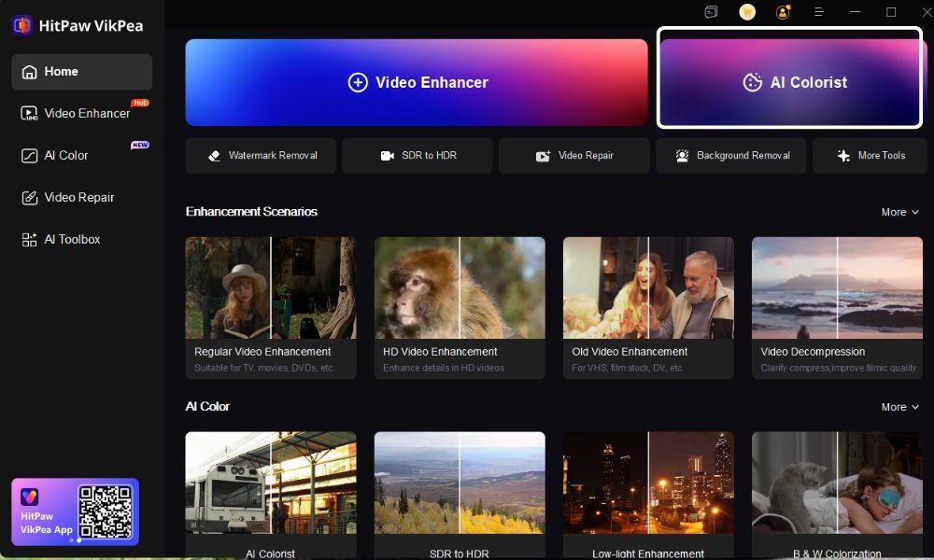Image resolution: width=934 pixels, height=560 pixels.
Task: Open the shopping cart icon
Action: pyautogui.click(x=747, y=12)
